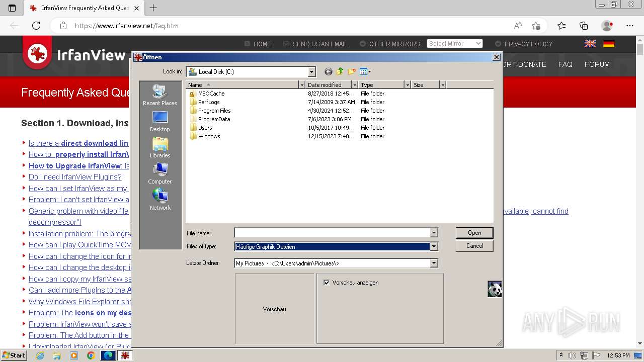Click the Vorschau preview area
644x362 pixels.
(274, 309)
